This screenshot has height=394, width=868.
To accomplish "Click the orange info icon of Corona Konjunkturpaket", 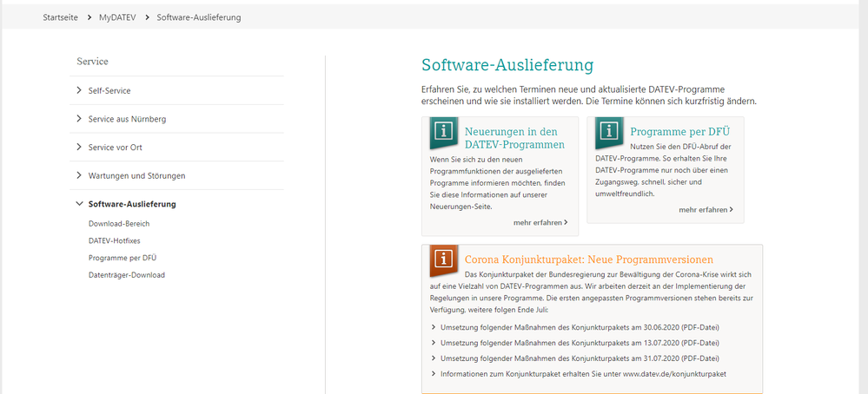I will click(444, 259).
